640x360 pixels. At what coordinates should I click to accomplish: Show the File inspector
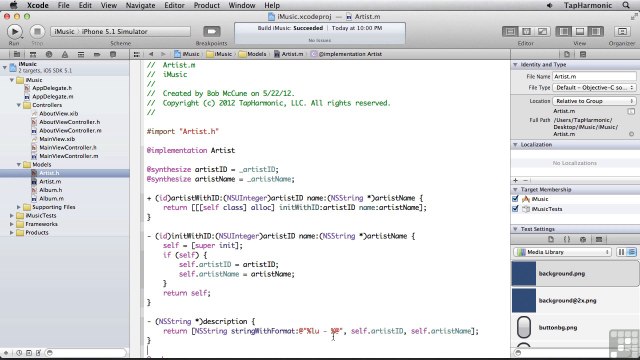click(567, 54)
